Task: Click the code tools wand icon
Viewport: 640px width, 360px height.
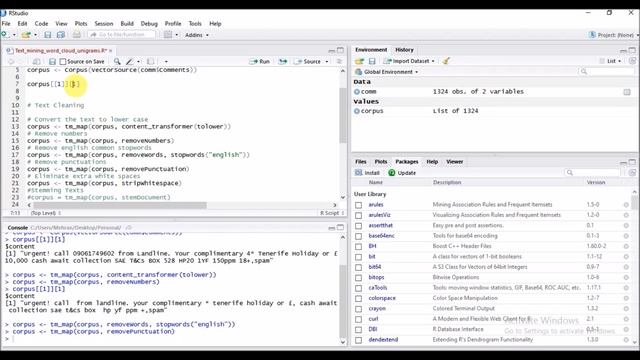Action: tap(130, 62)
